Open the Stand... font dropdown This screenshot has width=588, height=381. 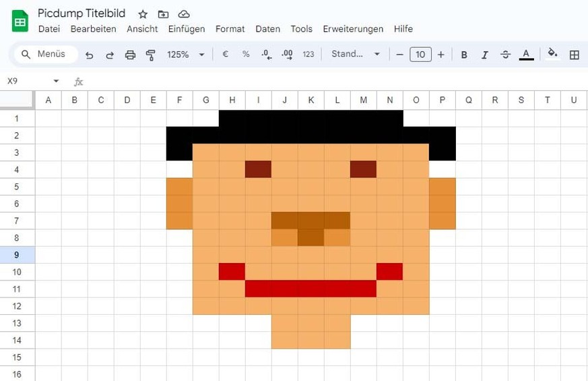point(356,54)
